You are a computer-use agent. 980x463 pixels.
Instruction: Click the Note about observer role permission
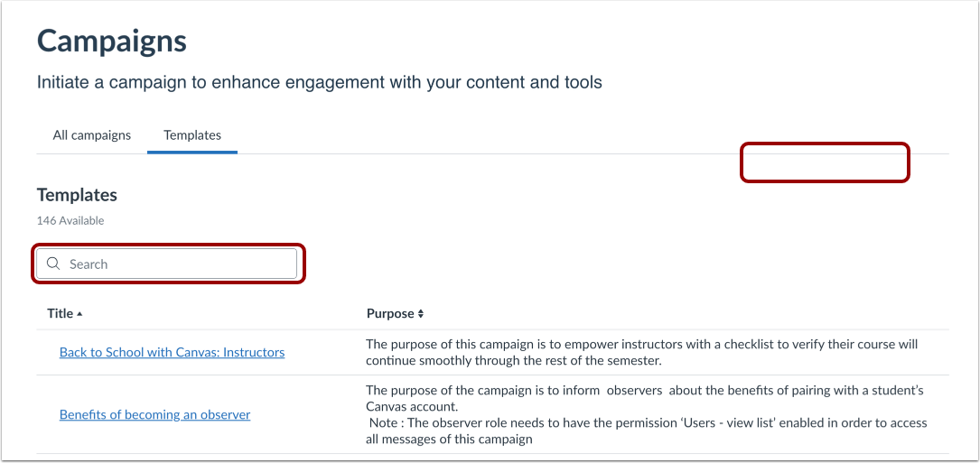click(x=646, y=422)
